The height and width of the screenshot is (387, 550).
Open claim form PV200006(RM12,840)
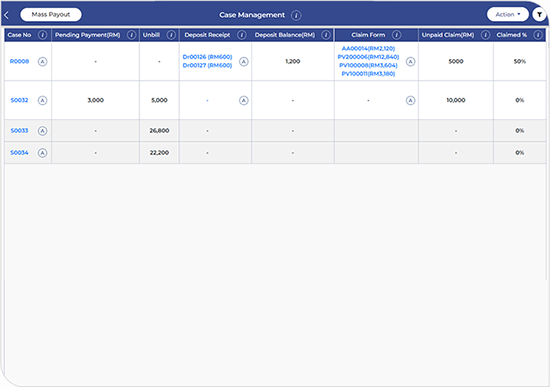point(368,57)
